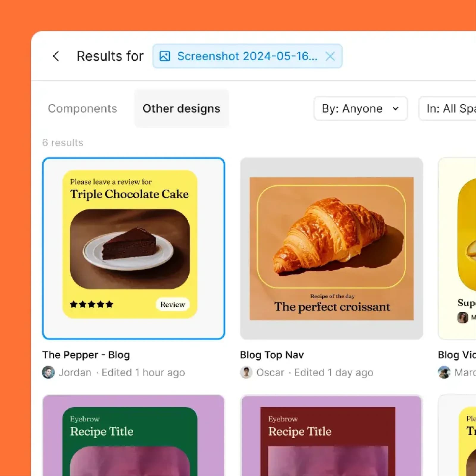Select the Other designs tab
The height and width of the screenshot is (476, 476).
pos(181,109)
